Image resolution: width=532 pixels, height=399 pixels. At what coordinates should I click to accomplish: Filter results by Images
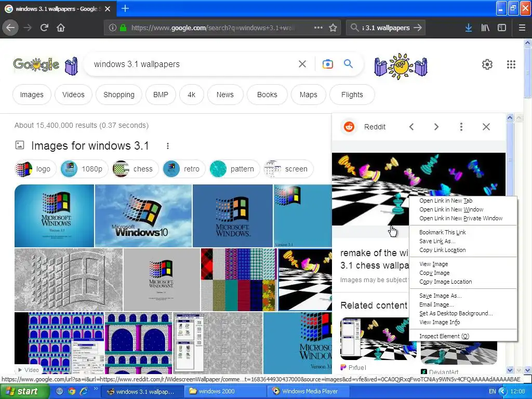(x=32, y=95)
